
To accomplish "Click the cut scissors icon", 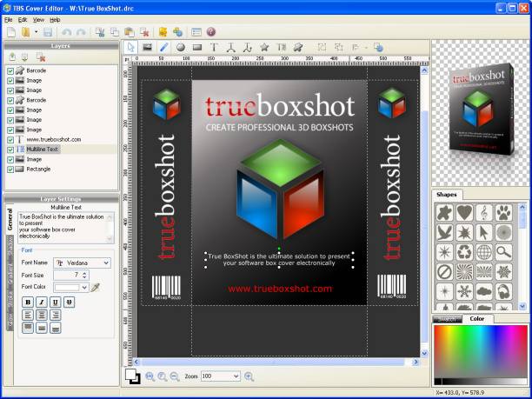I will pyautogui.click(x=100, y=32).
